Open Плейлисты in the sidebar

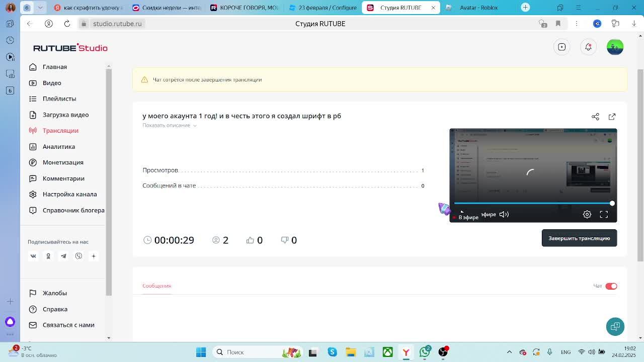tap(59, 99)
